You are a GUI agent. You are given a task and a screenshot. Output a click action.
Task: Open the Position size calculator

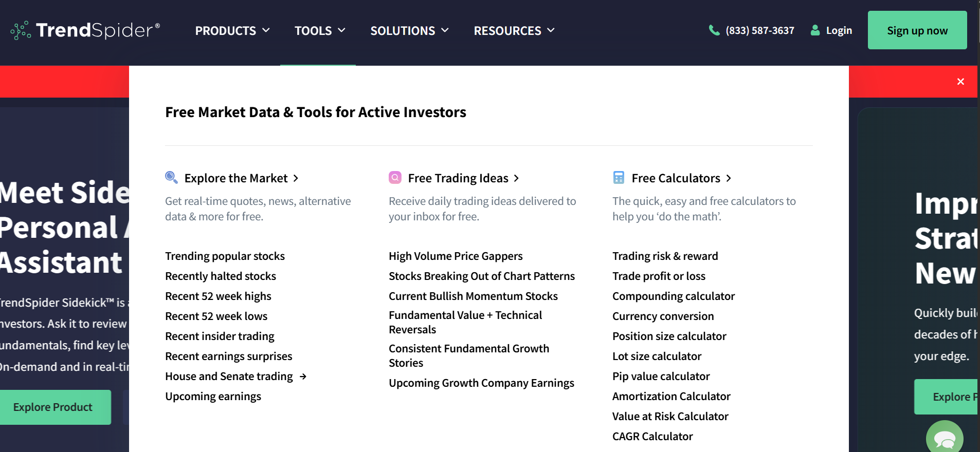(x=669, y=336)
